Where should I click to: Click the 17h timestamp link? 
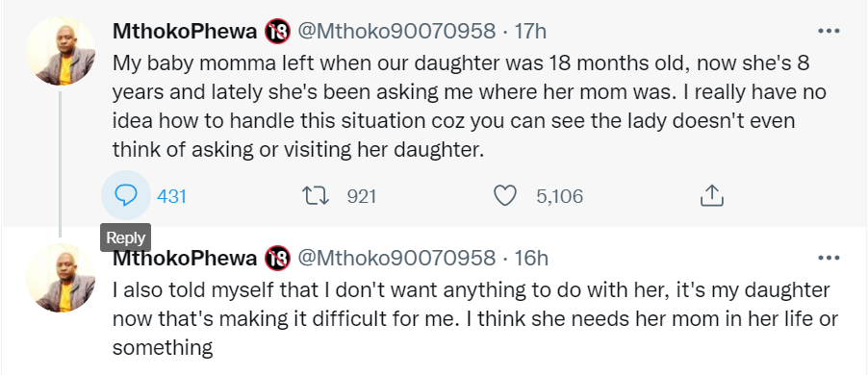click(x=530, y=32)
